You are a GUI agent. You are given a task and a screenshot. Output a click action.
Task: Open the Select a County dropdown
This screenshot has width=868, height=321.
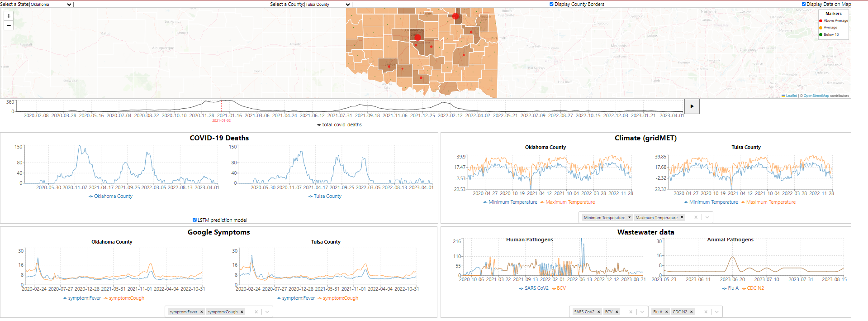pyautogui.click(x=328, y=5)
